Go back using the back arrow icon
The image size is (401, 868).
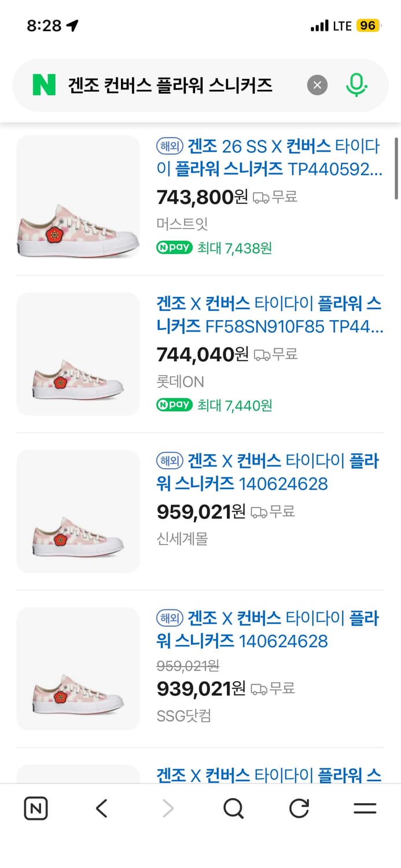coord(101,808)
